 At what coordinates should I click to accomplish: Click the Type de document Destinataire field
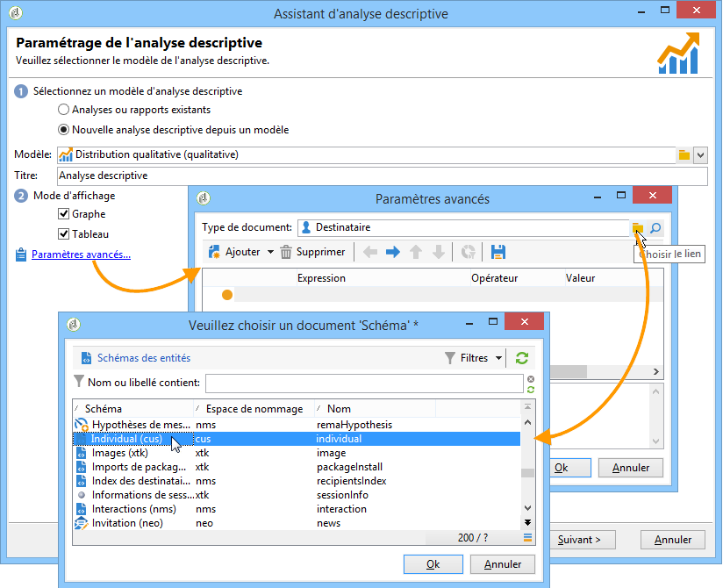tap(463, 227)
